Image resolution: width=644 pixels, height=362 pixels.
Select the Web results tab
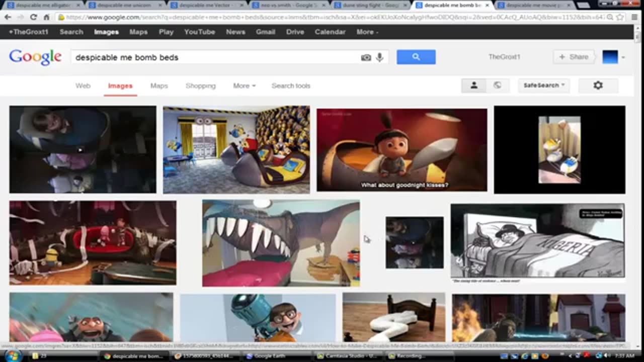point(83,86)
